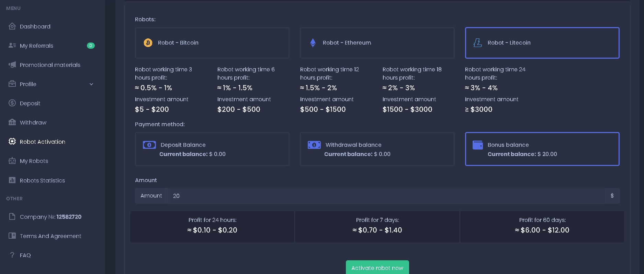This screenshot has height=274, width=644.
Task: Select the Robot - Bitcoin option
Action: coord(212,43)
